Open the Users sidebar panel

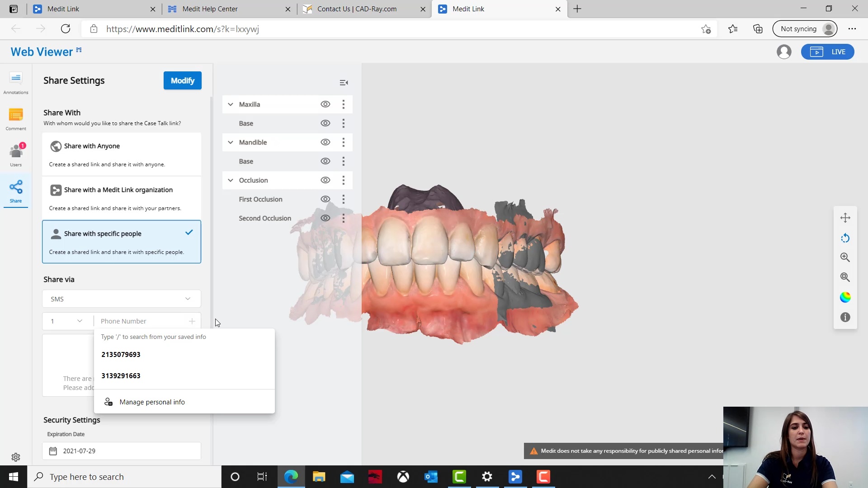(x=16, y=155)
